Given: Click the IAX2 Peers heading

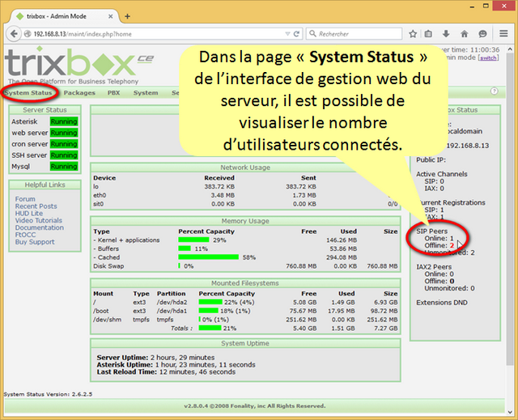Looking at the screenshot, I should 434,267.
